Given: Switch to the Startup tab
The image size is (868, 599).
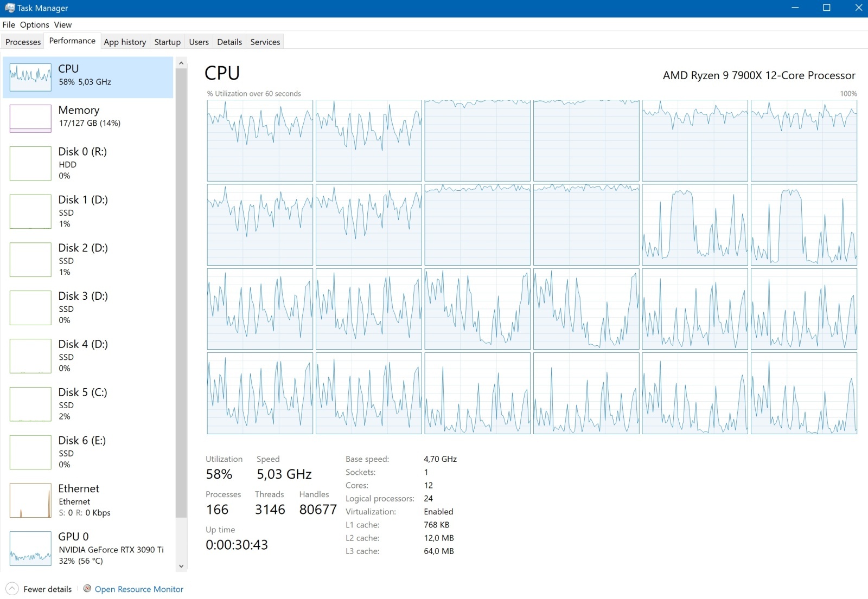Looking at the screenshot, I should pyautogui.click(x=168, y=42).
